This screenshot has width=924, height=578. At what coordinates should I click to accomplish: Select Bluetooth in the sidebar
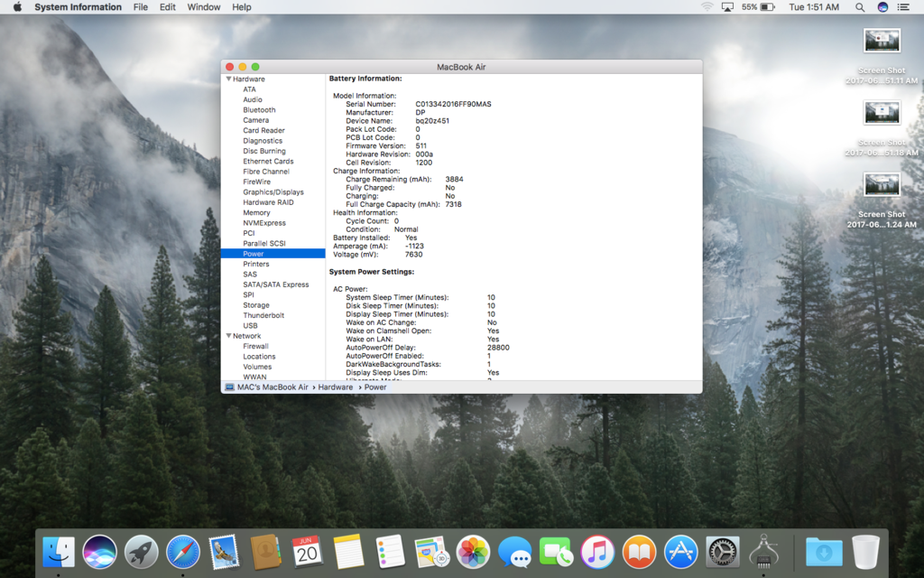259,109
